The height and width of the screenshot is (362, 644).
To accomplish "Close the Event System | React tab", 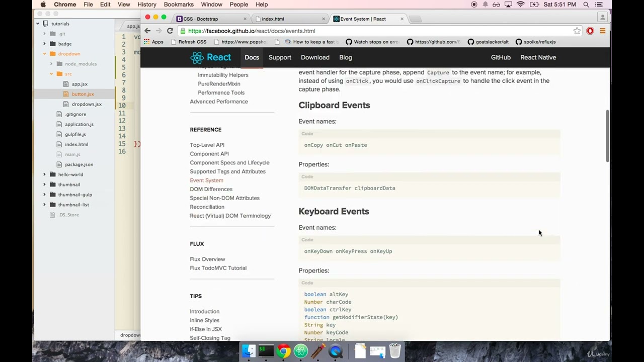I will tap(402, 19).
